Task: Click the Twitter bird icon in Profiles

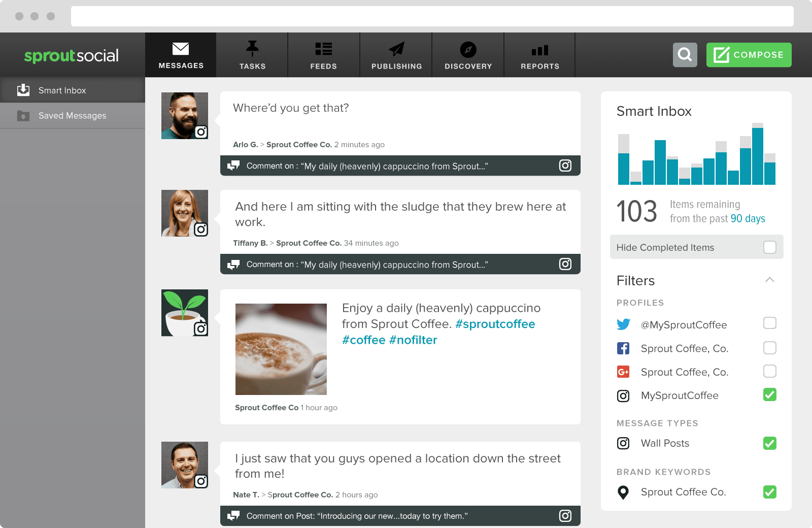Action: (x=623, y=324)
